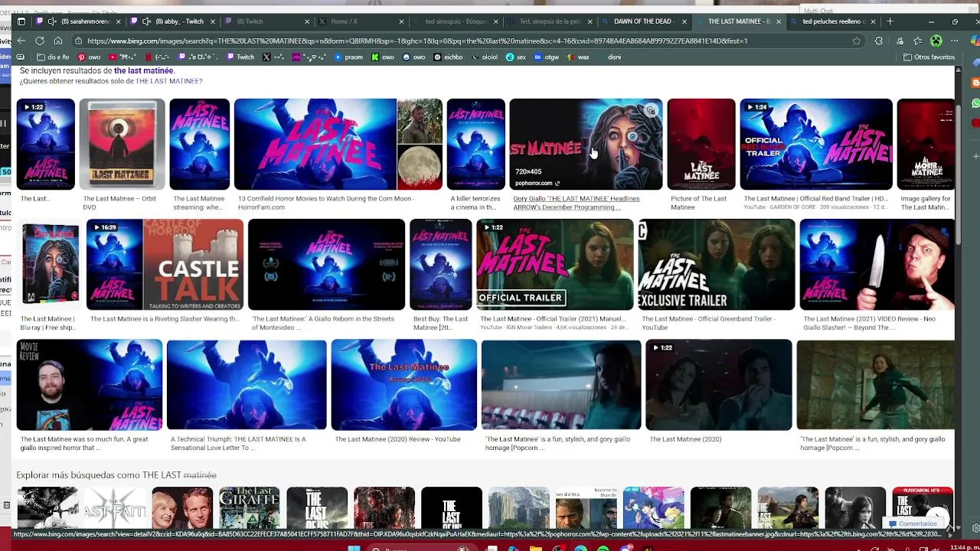Open the 'Comentarios' feedback button
980x551 pixels.
913,523
